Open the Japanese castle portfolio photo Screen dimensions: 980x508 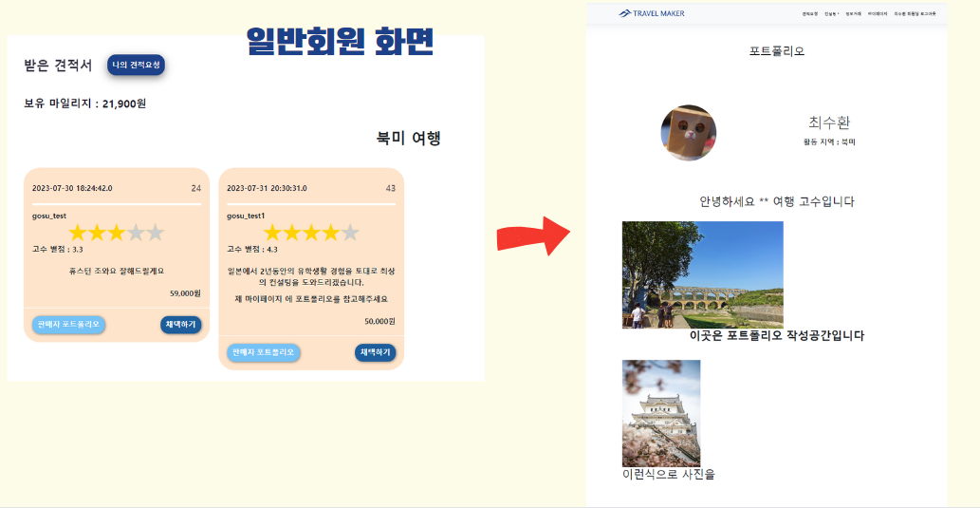[x=661, y=413]
